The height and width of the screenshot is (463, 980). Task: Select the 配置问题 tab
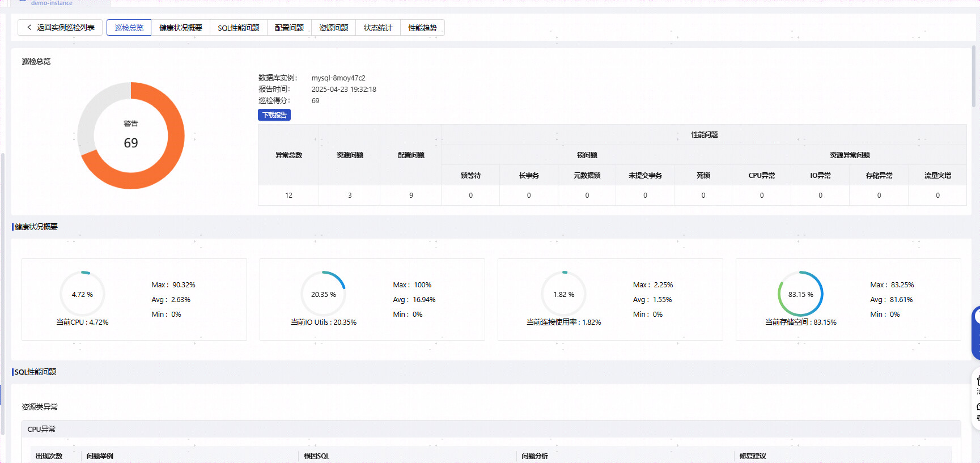289,28
